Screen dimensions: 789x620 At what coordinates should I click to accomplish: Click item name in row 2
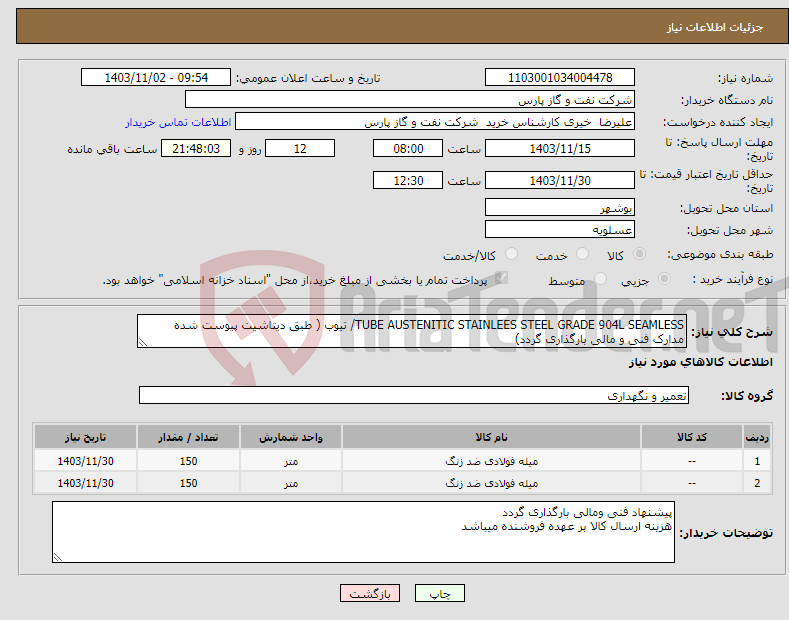pos(492,483)
